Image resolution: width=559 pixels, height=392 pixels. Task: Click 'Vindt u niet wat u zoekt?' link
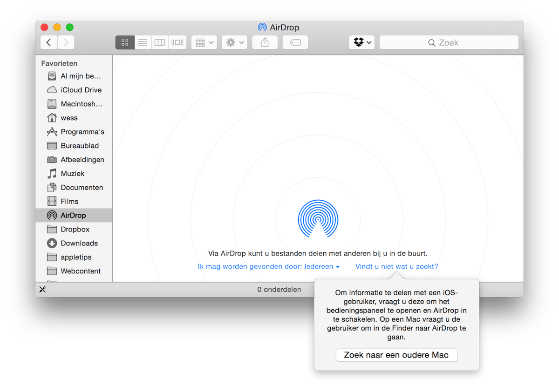click(x=396, y=267)
